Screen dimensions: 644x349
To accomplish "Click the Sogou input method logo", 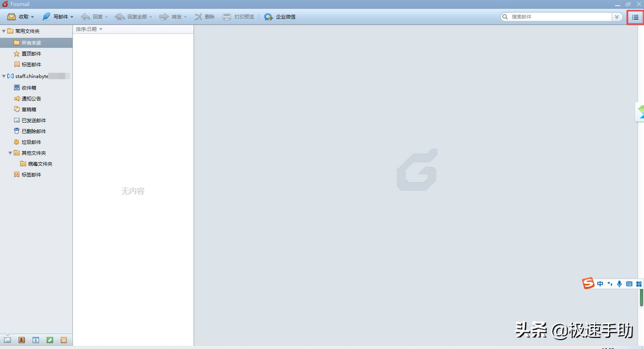I will click(x=588, y=283).
